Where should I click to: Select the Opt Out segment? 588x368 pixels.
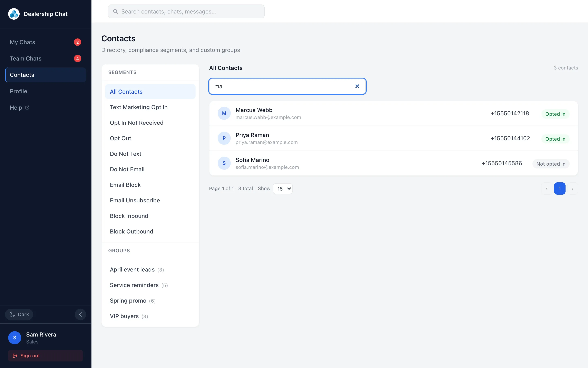[x=150, y=138]
